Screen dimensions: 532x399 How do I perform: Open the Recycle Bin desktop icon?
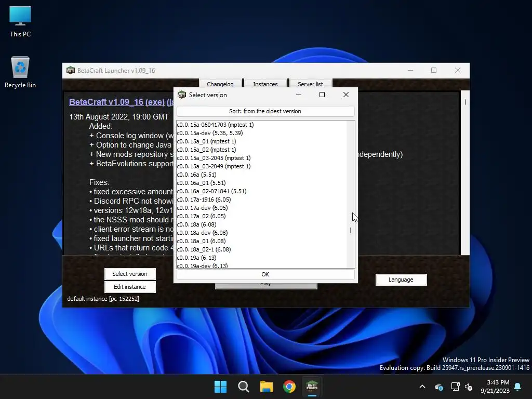[20, 72]
